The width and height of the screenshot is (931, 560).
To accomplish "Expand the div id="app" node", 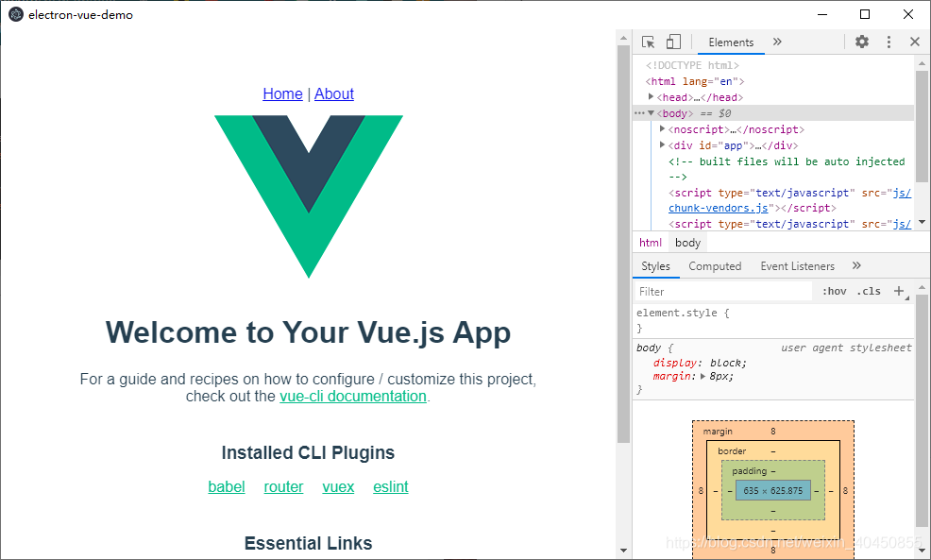I will [x=662, y=144].
